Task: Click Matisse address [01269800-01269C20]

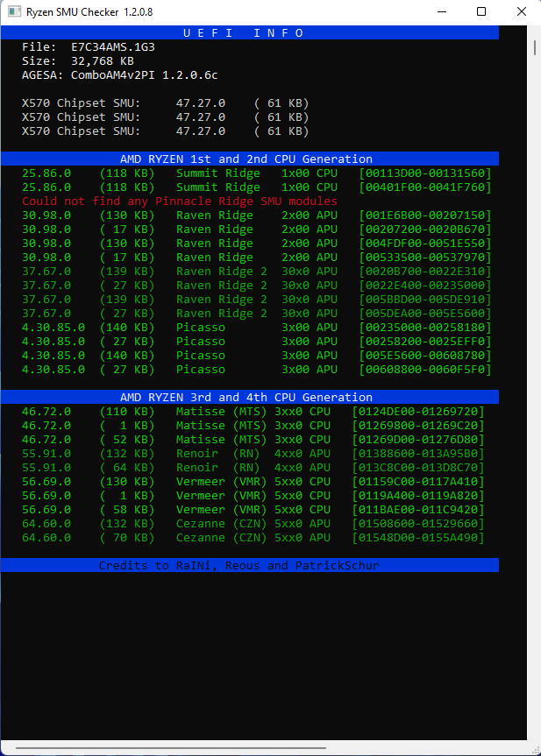Action: click(418, 425)
